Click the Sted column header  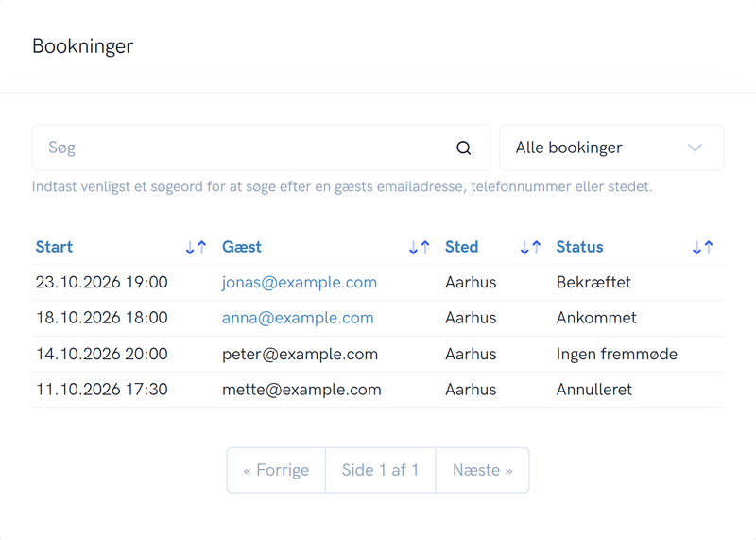[x=461, y=247]
